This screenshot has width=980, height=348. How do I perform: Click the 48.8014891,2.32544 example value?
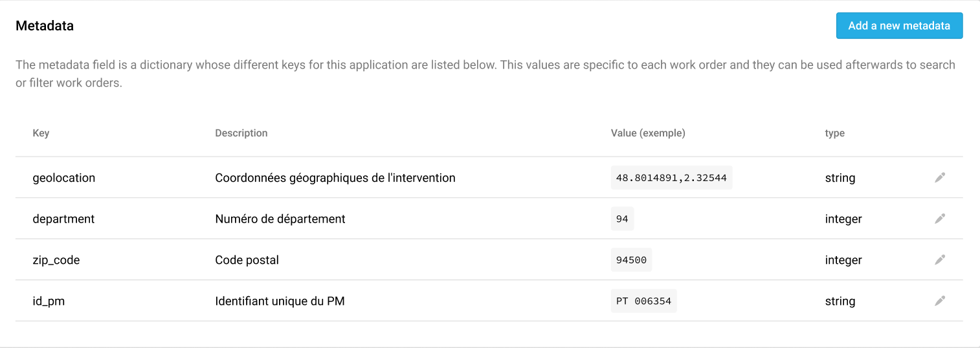671,177
